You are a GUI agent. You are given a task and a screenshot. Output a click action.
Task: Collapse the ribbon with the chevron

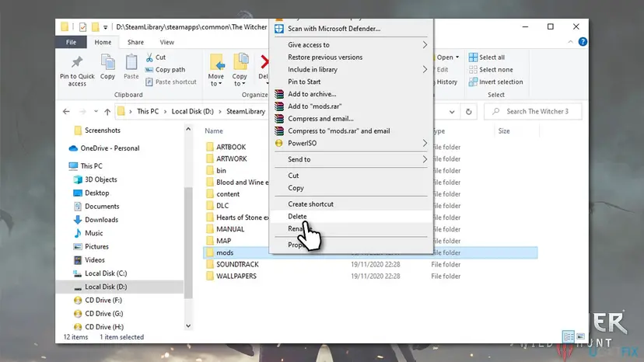570,42
